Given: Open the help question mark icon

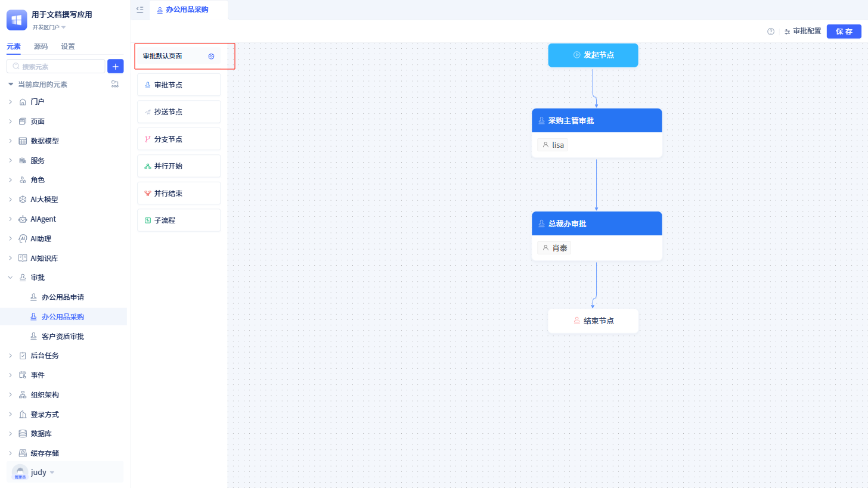Looking at the screenshot, I should pos(771,32).
